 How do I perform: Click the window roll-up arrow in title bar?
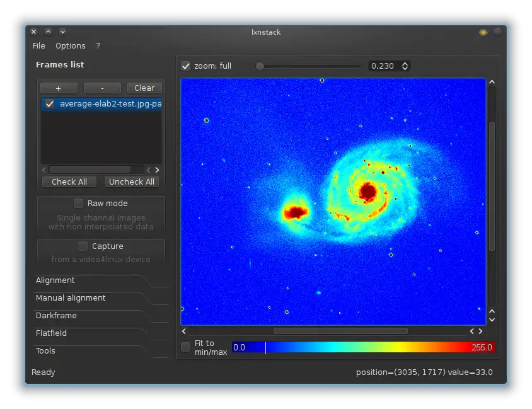point(48,32)
